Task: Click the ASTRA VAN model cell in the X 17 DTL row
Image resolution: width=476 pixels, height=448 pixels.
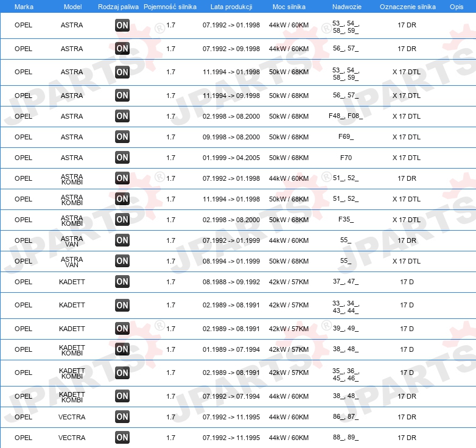Action: coord(72,262)
